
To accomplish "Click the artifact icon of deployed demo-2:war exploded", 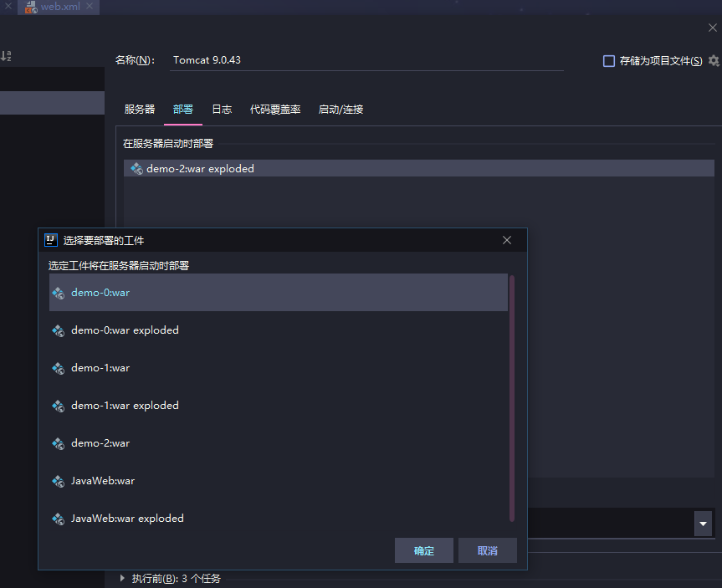I will (136, 169).
